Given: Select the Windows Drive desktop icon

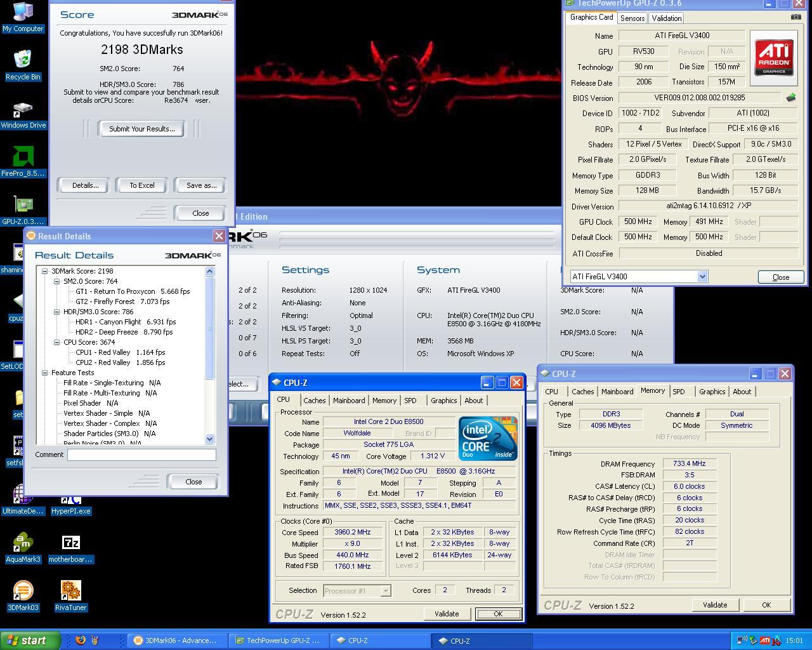Looking at the screenshot, I should (23, 114).
